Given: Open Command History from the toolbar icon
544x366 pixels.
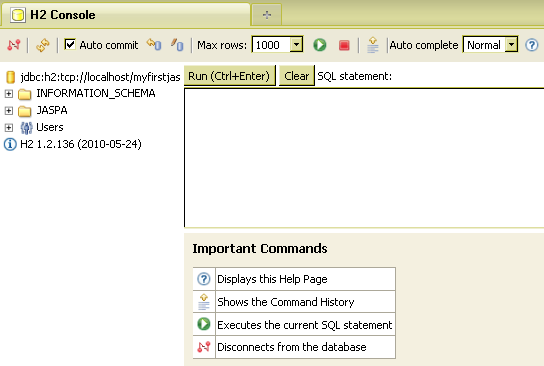Looking at the screenshot, I should point(373,45).
